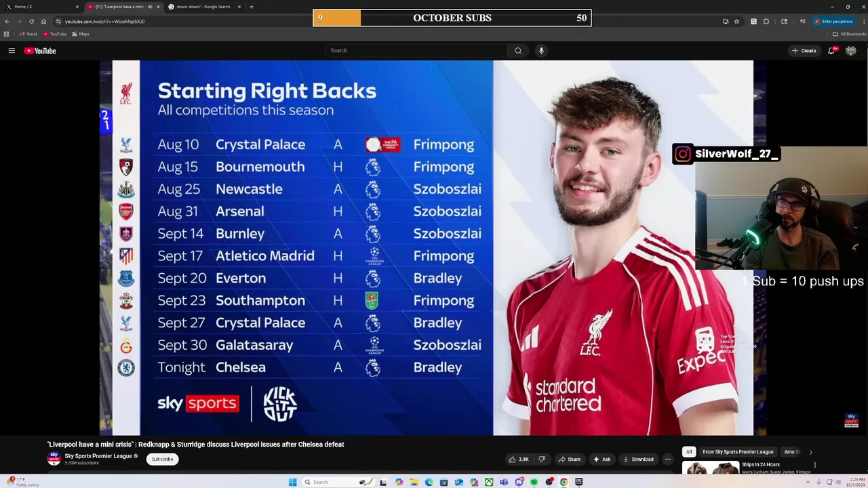Open the apps grid in bookmarks bar
Image resolution: width=868 pixels, height=488 pixels.
point(7,34)
